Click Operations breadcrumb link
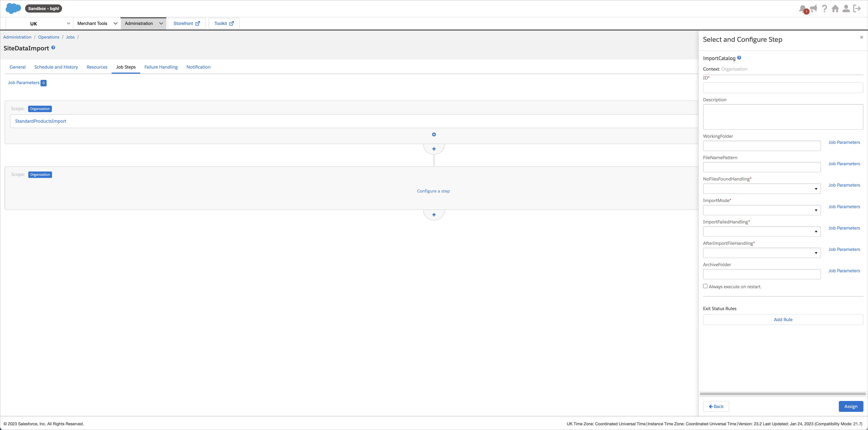Screen dimensions: 868x430 (x=48, y=37)
